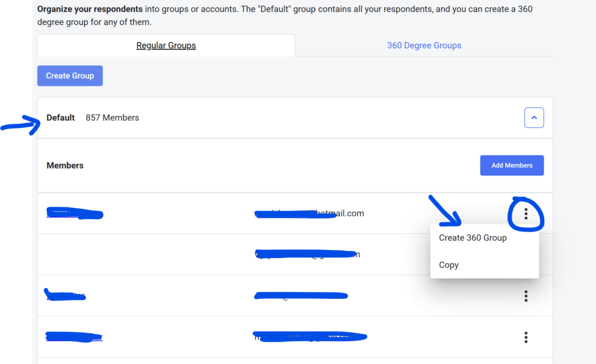Open the fourth row member's name link
Screen dimensions: 596x364
point(74,337)
